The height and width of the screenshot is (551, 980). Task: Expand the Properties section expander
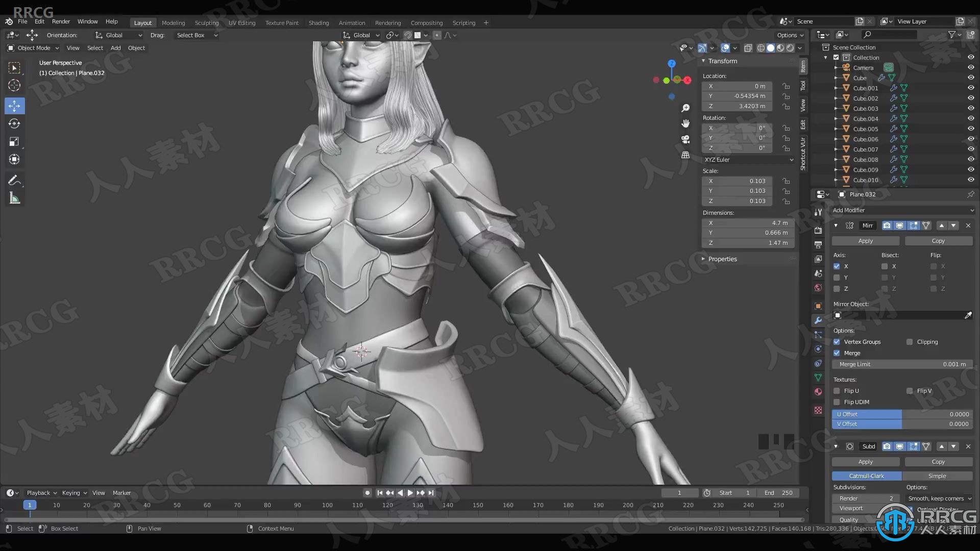(704, 258)
